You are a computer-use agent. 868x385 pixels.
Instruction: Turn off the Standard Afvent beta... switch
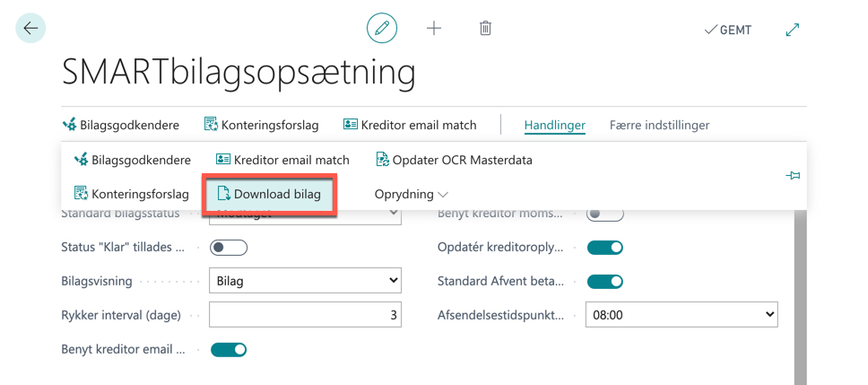(605, 282)
